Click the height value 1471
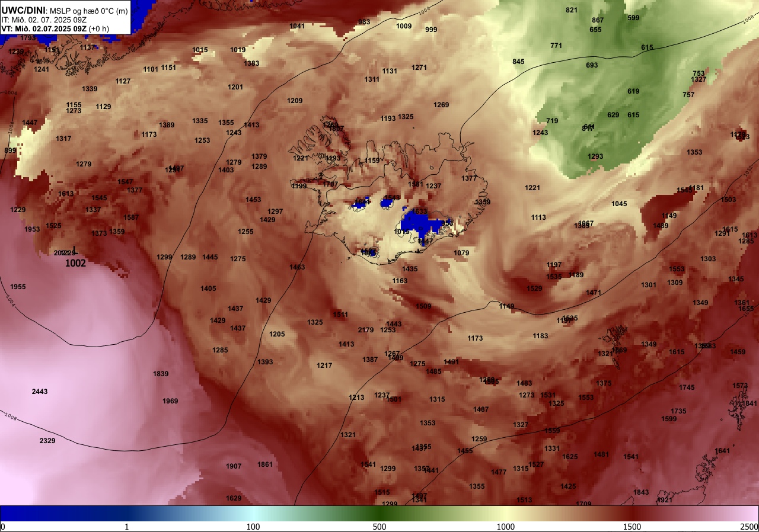This screenshot has width=759, height=532. (594, 293)
